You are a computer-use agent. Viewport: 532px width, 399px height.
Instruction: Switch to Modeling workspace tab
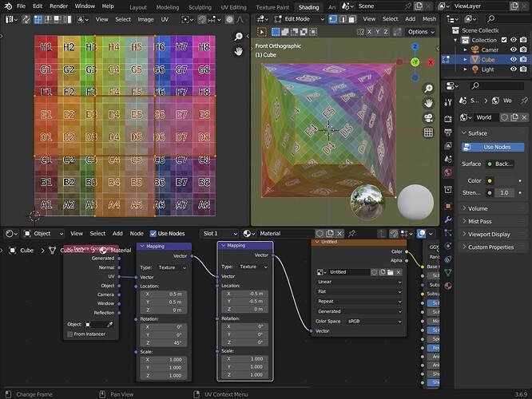[x=167, y=7]
